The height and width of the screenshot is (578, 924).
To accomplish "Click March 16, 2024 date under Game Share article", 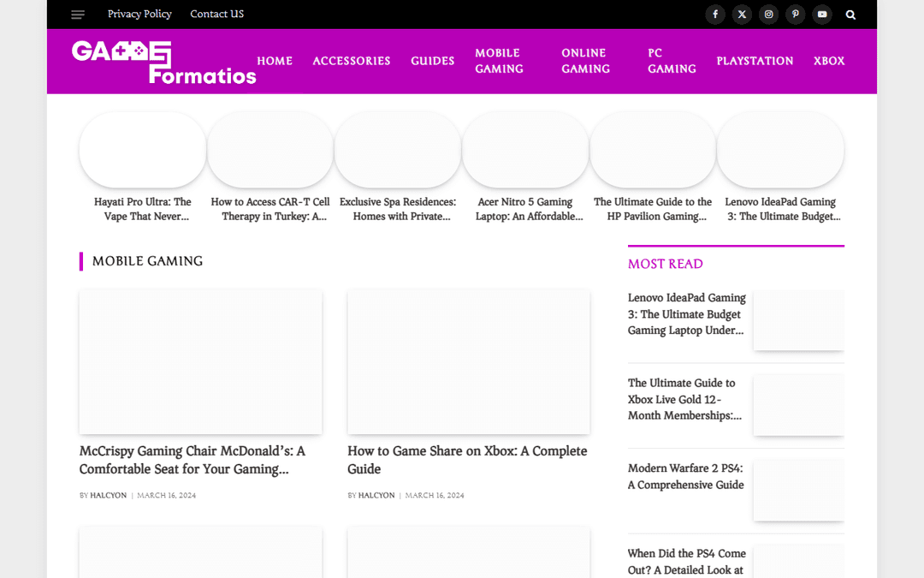I will pos(435,496).
